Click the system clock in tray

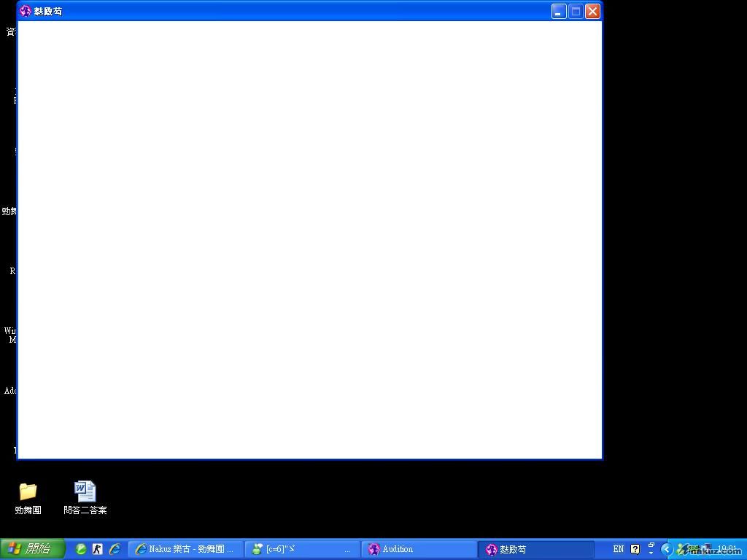pos(727,549)
